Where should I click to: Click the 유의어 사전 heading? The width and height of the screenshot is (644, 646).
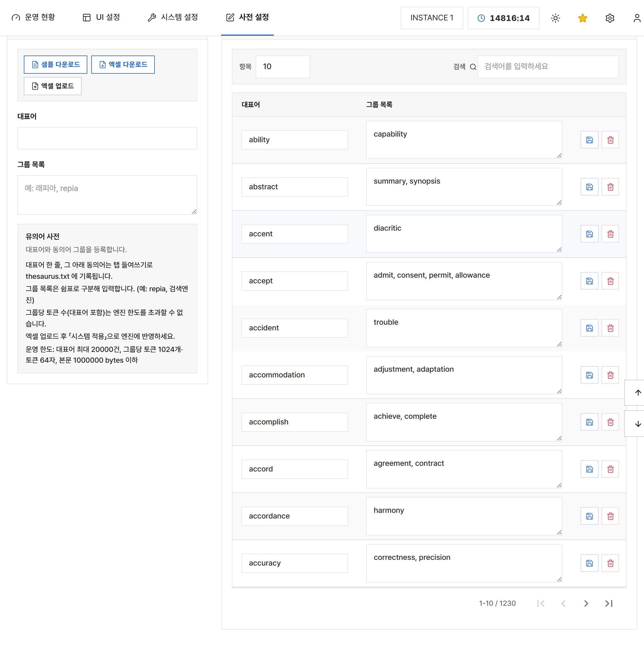(x=43, y=237)
